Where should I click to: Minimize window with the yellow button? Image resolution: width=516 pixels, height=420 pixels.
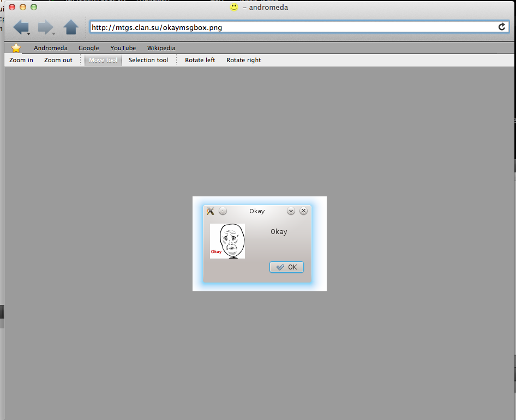click(x=23, y=7)
